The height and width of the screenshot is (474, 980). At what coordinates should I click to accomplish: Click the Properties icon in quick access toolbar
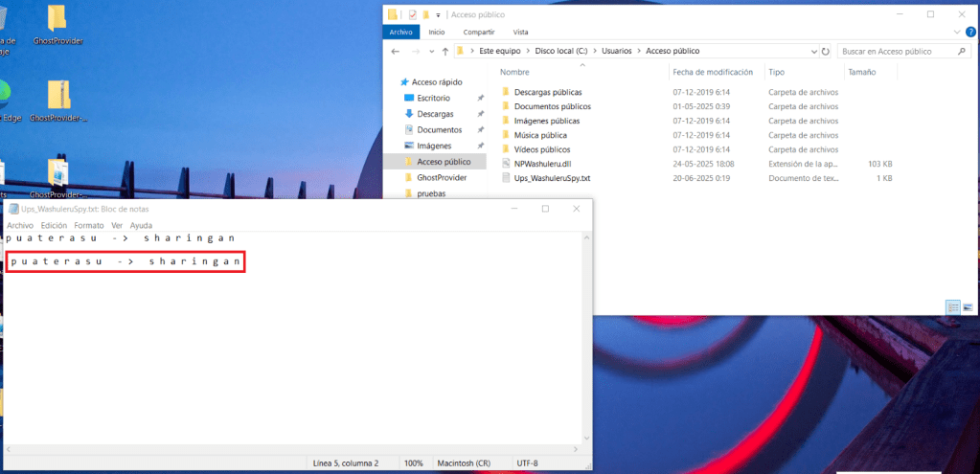click(413, 14)
